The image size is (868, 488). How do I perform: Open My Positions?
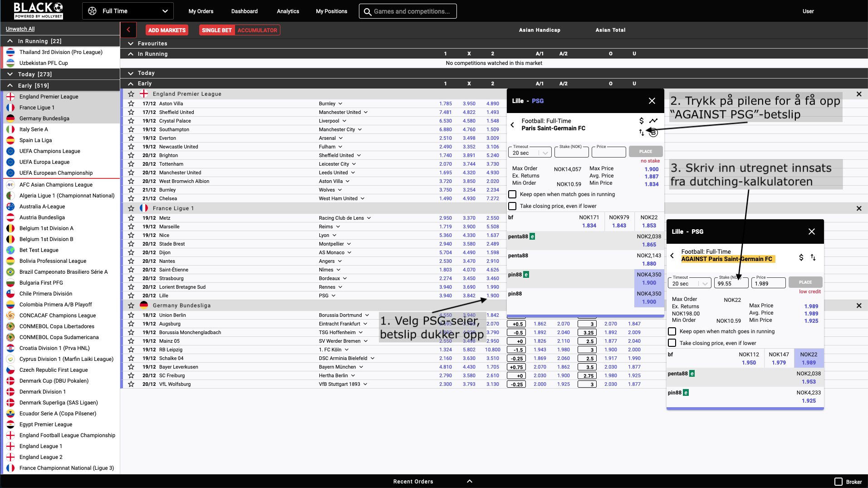point(332,11)
